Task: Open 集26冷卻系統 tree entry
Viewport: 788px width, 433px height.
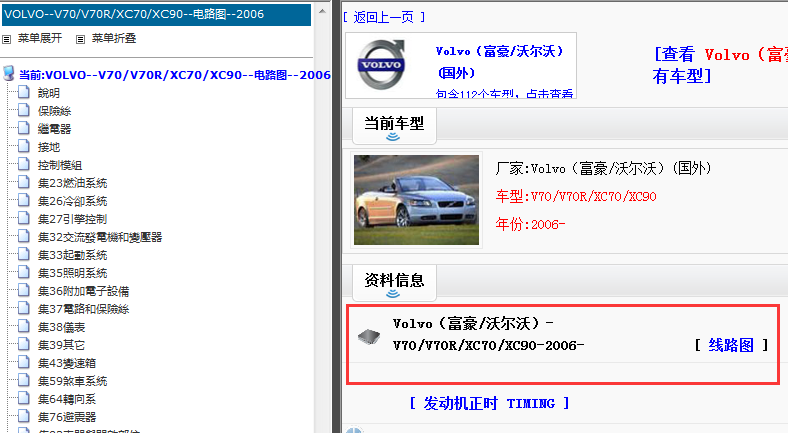Action: pos(72,201)
